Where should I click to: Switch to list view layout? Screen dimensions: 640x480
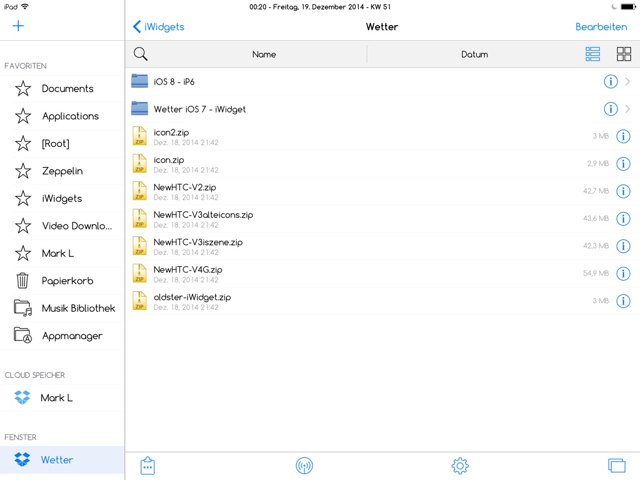(x=593, y=54)
